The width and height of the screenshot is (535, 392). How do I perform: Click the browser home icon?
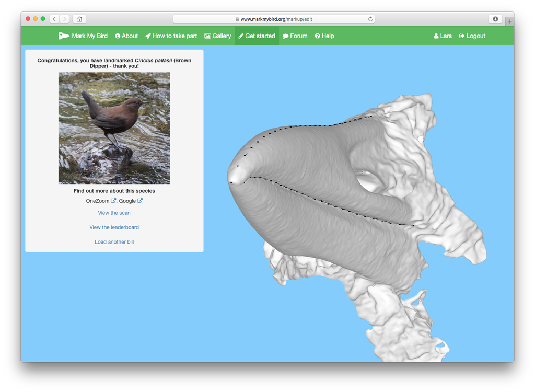[79, 19]
